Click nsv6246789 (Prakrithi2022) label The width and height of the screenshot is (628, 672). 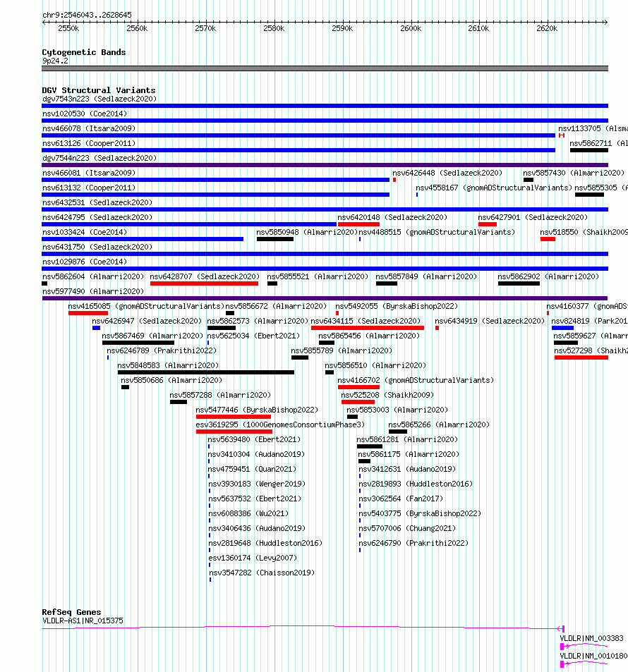[162, 350]
